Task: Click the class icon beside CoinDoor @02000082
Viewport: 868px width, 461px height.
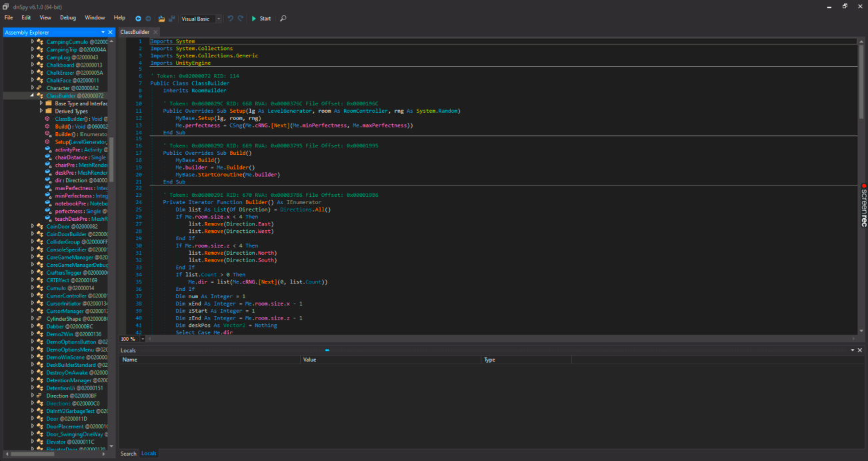Action: click(40, 227)
